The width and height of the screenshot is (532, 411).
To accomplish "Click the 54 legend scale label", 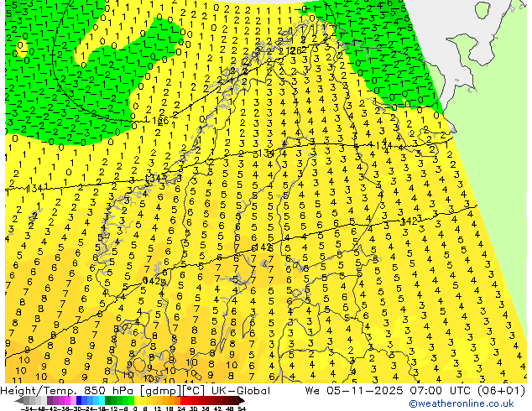I will pyautogui.click(x=242, y=409).
